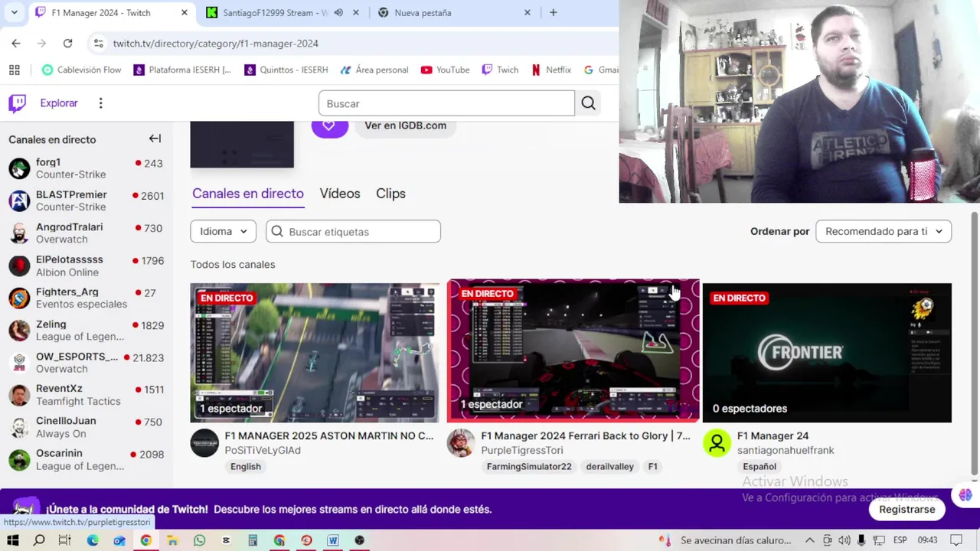Image resolution: width=980 pixels, height=551 pixels.
Task: Open OW_ESPORTS channel in sidebar
Action: [86, 363]
